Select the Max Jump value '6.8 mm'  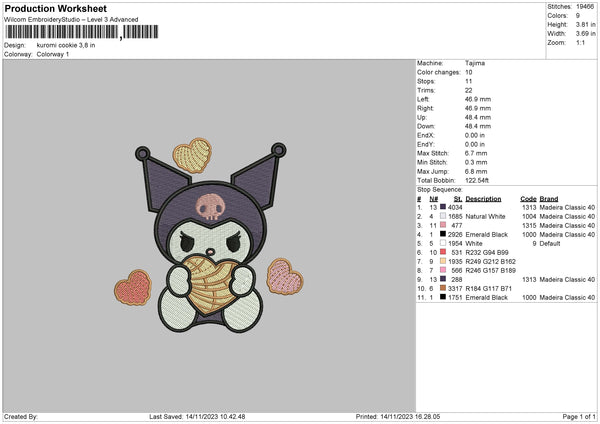click(476, 171)
